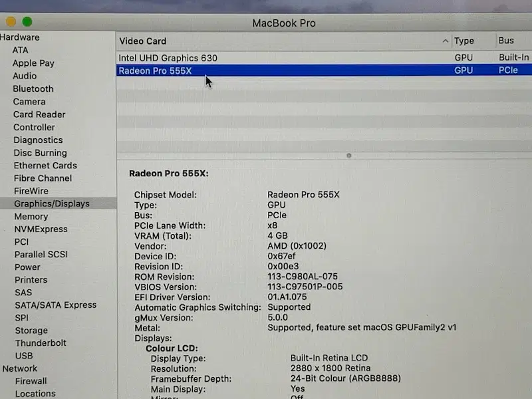Select the Storage sidebar item
This screenshot has height=399, width=532.
coord(31,331)
